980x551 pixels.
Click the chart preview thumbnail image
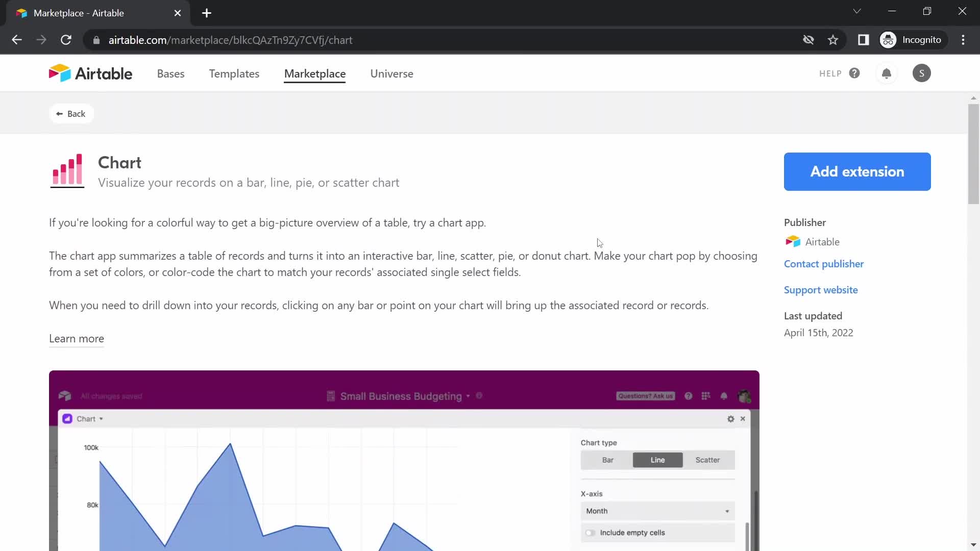[404, 461]
